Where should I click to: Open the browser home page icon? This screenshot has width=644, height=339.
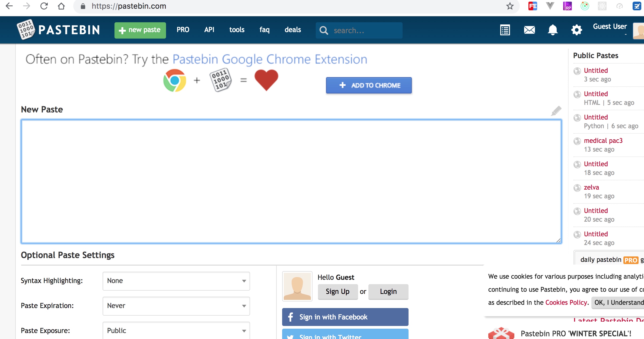(x=61, y=6)
